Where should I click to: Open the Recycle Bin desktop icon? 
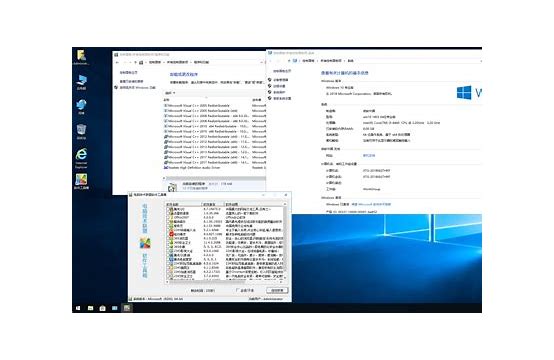tap(81, 131)
